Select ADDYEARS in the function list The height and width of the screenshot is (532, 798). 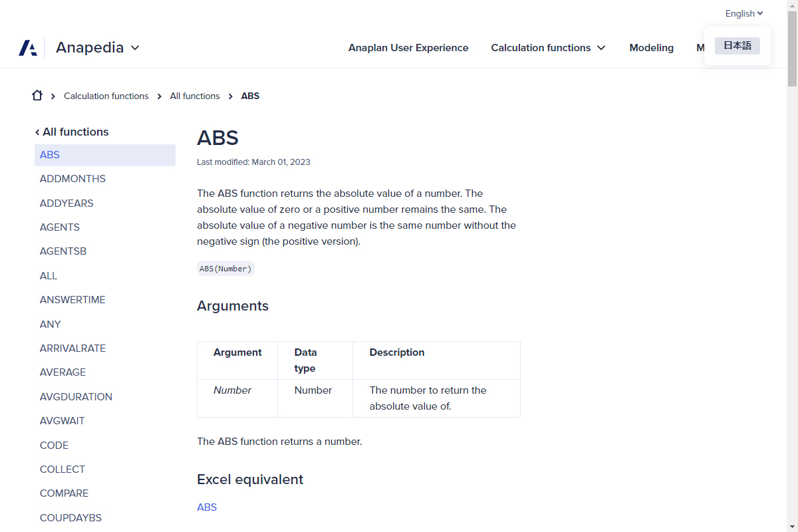click(66, 203)
